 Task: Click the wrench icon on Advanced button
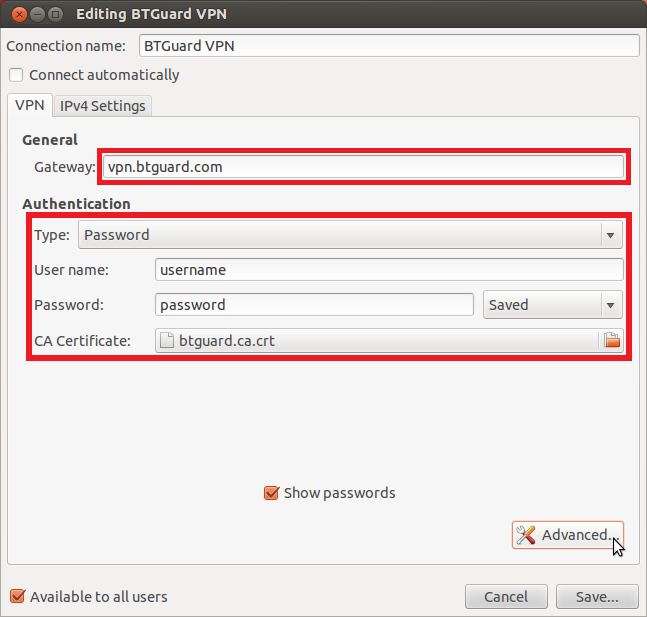[526, 535]
